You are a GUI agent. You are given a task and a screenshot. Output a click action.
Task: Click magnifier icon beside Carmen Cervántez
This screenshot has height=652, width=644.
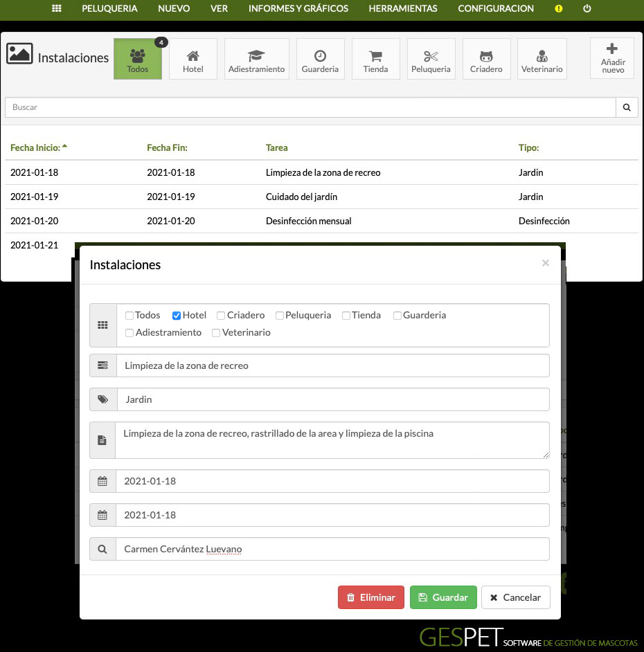click(x=102, y=550)
